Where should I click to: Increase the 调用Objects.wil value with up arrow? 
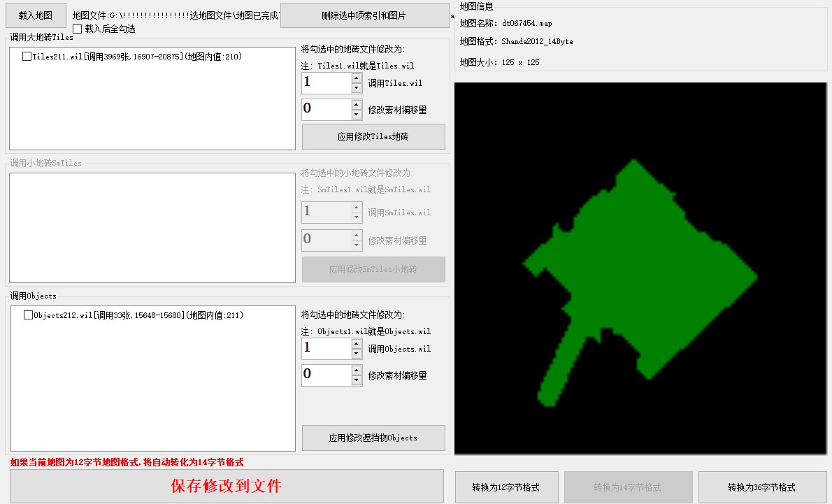pos(357,344)
